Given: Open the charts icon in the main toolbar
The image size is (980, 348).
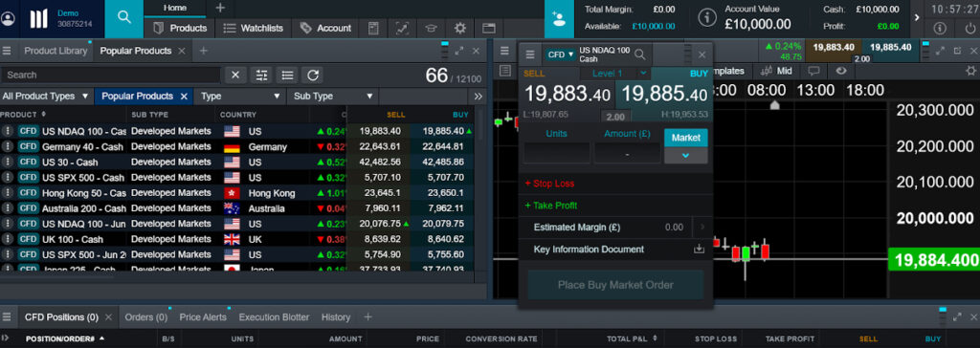Looking at the screenshot, I should tap(402, 28).
